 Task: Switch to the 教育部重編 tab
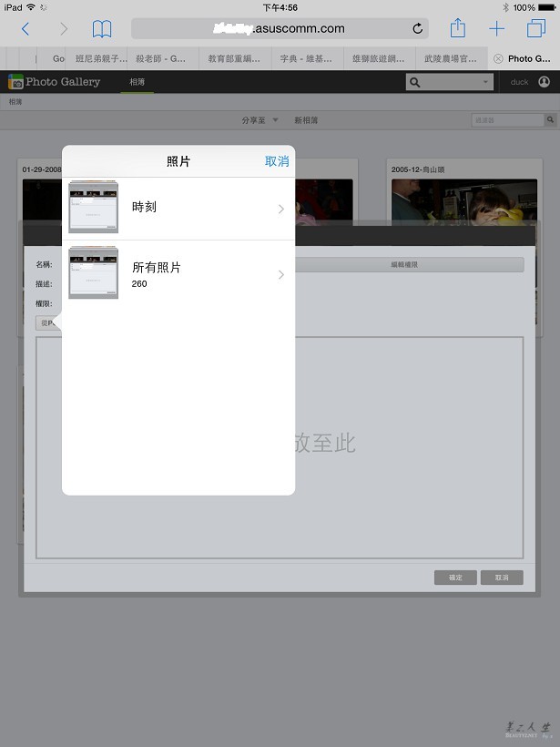235,58
